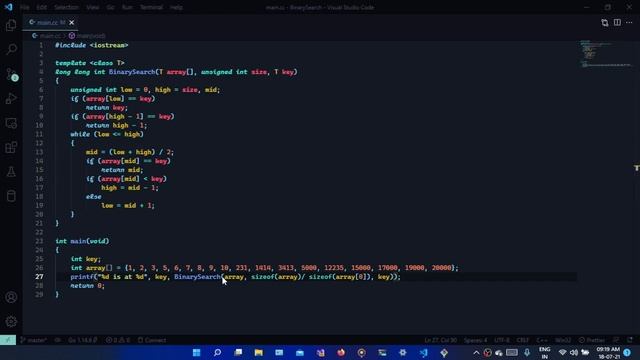Show hidden system tray icons chevron
This screenshot has width=640, height=360.
tap(476, 353)
